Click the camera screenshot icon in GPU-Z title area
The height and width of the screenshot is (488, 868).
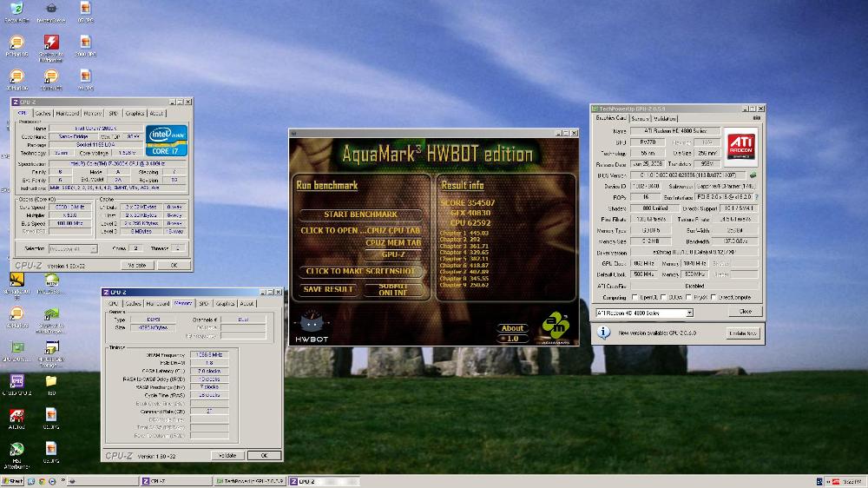[x=756, y=118]
